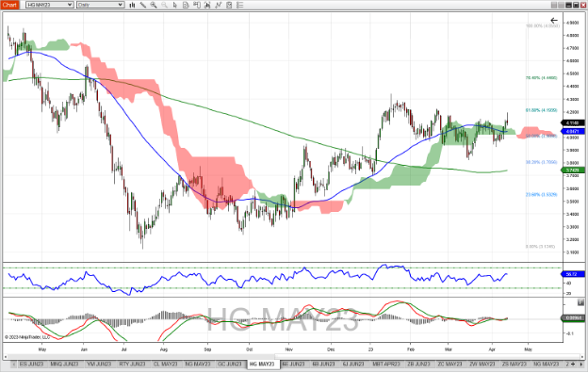Viewport: 588px width, 373px height.
Task: Select the zoom in magnifier tool
Action: point(154,5)
